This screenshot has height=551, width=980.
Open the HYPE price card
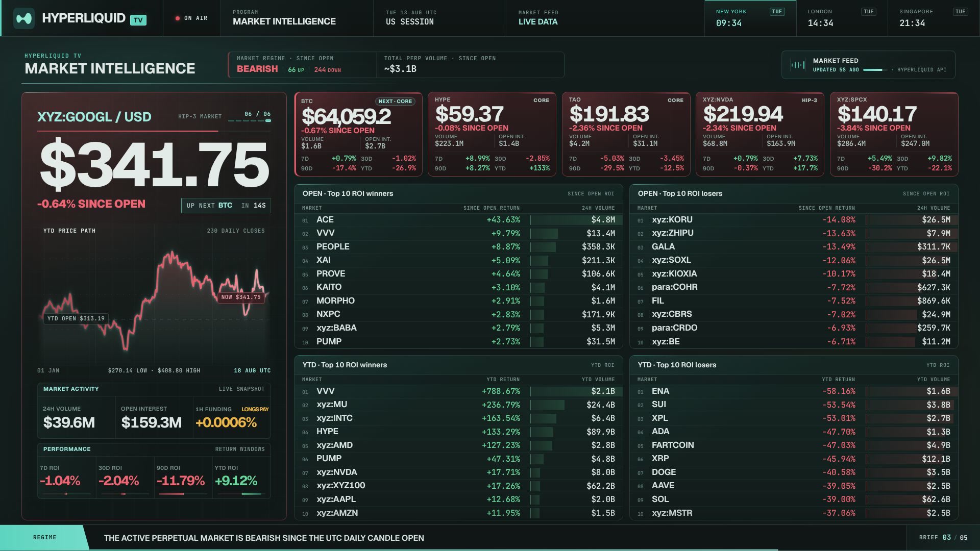[x=492, y=134]
